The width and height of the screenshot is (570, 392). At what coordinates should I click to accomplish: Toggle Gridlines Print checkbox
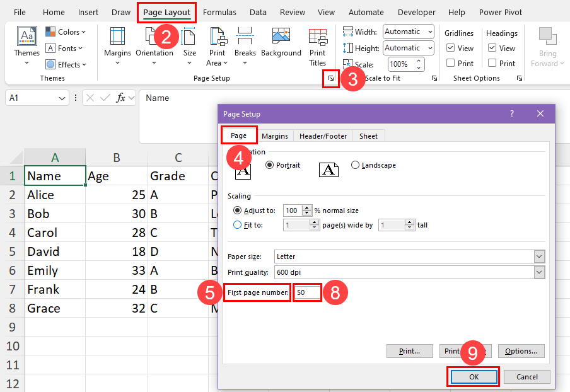(450, 63)
